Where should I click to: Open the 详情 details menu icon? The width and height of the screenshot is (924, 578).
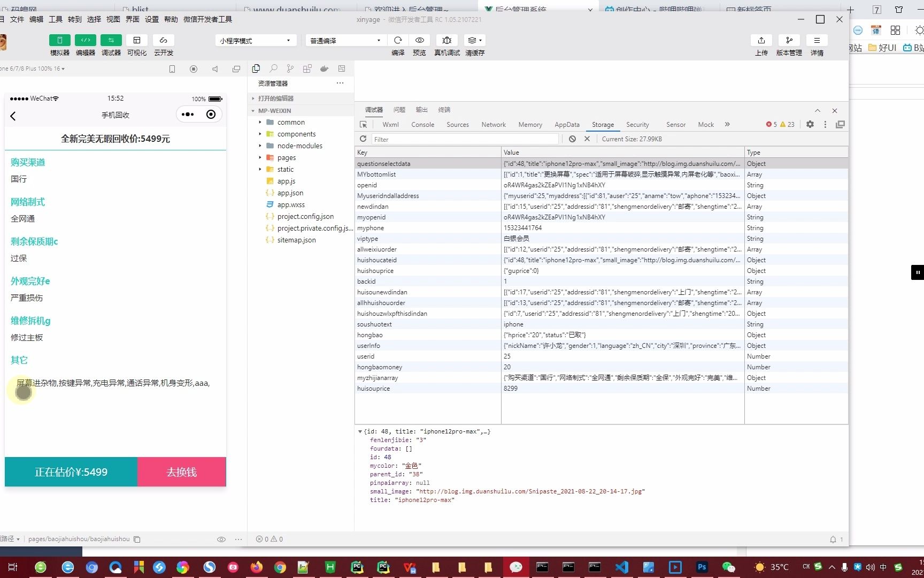(817, 40)
